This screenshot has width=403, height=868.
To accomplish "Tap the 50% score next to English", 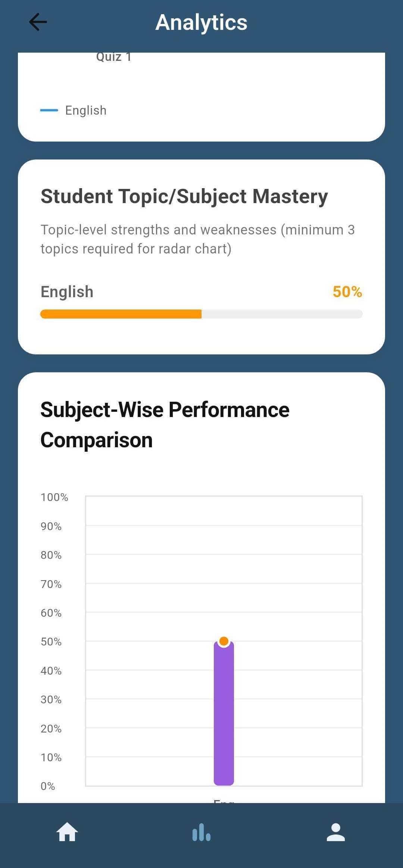I will click(x=347, y=292).
